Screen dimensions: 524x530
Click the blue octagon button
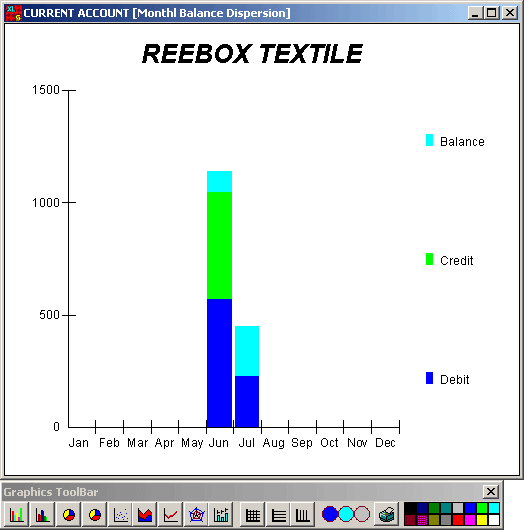pos(330,514)
